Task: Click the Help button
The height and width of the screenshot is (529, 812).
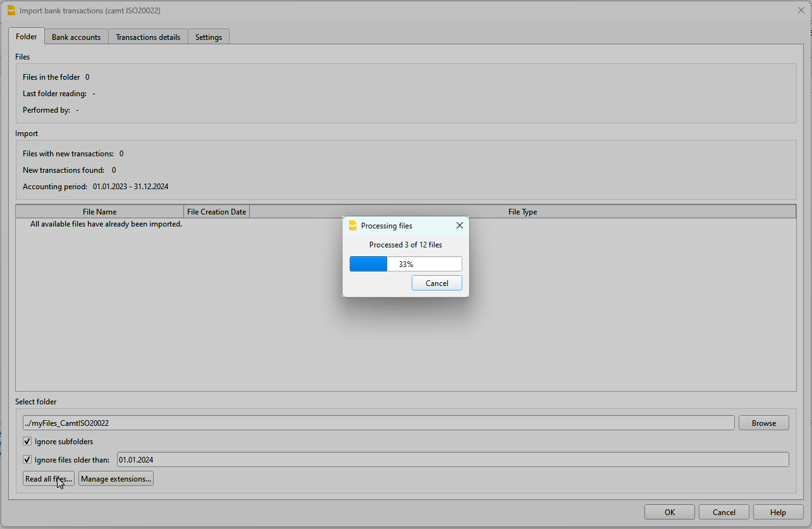Action: pos(778,511)
